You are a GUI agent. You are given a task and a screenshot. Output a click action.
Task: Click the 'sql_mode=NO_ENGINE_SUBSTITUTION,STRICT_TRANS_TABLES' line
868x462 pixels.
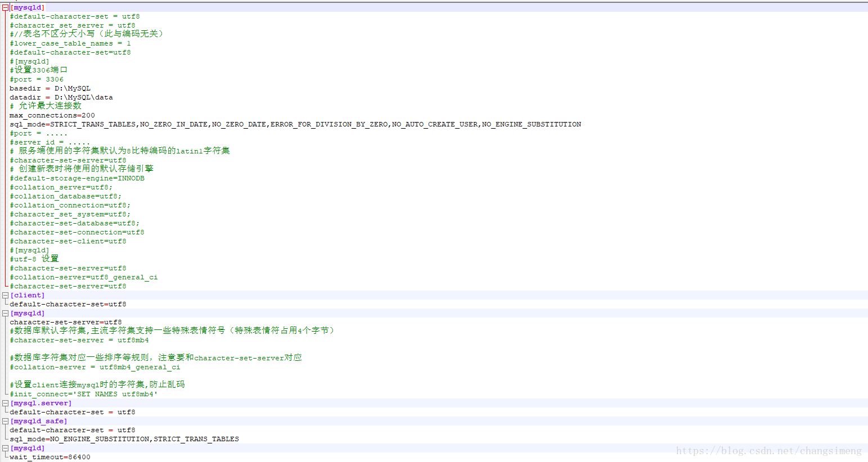tap(124, 439)
